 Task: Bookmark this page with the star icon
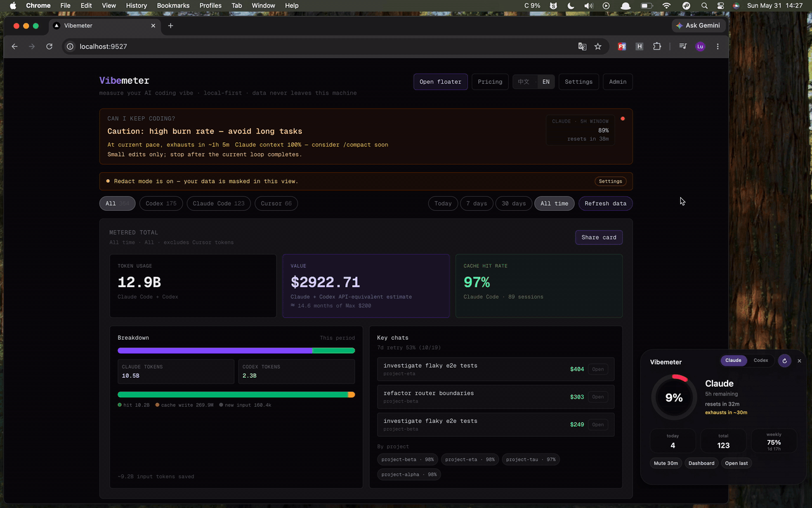pyautogui.click(x=598, y=46)
